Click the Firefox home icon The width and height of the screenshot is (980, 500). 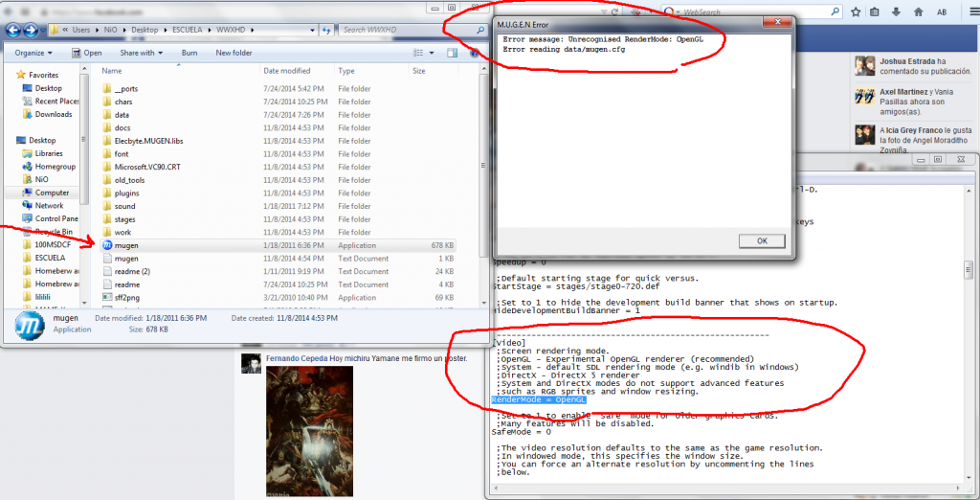[x=921, y=12]
